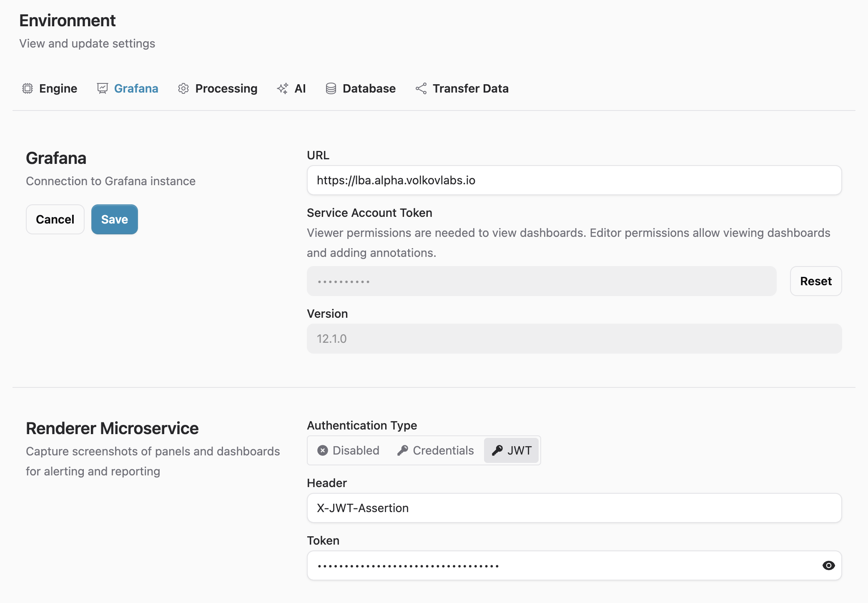The width and height of the screenshot is (868, 603).
Task: Click the Renderer Microservice heading
Action: [x=112, y=428]
